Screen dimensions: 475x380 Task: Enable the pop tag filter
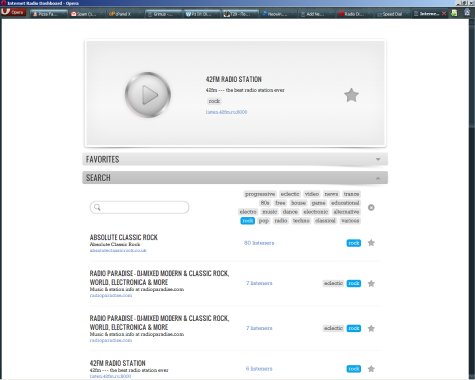point(264,221)
